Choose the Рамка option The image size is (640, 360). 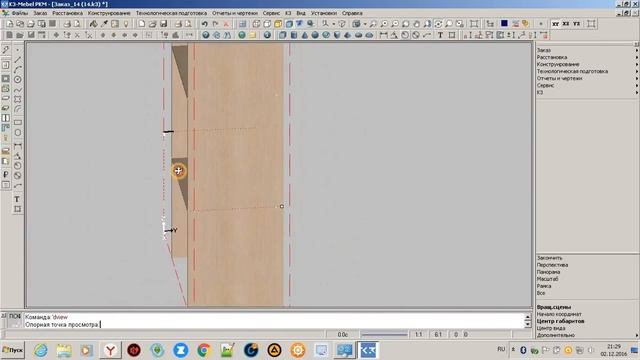coord(544,286)
